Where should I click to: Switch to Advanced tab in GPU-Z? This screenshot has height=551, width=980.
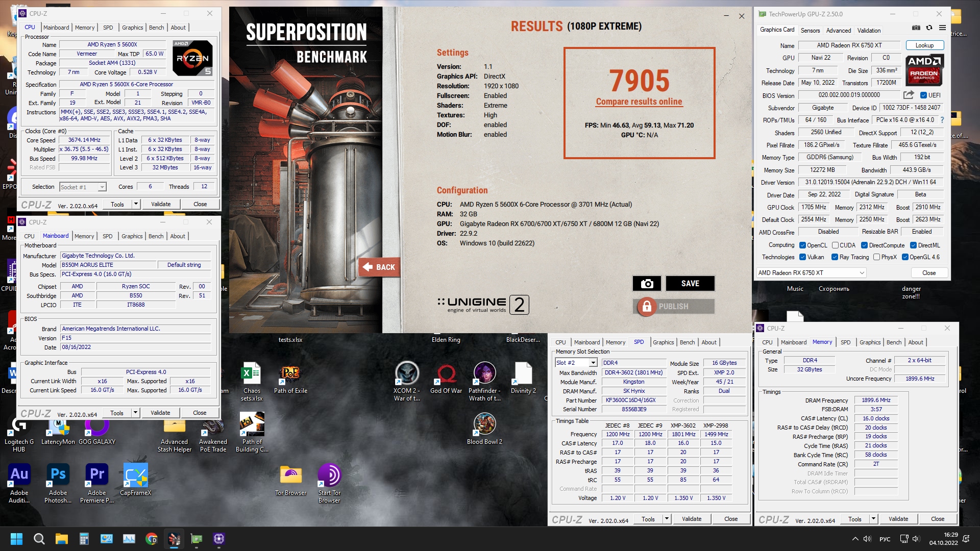(x=839, y=31)
